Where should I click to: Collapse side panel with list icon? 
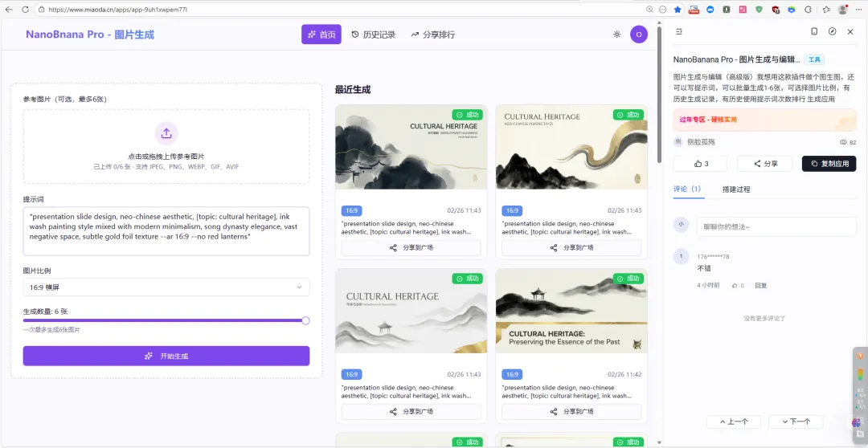click(x=679, y=31)
